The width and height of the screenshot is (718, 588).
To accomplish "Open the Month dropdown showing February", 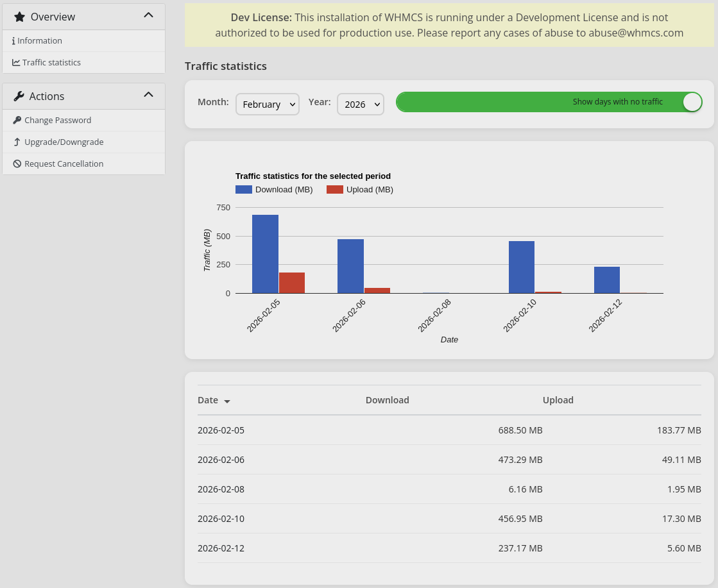I will coord(267,105).
